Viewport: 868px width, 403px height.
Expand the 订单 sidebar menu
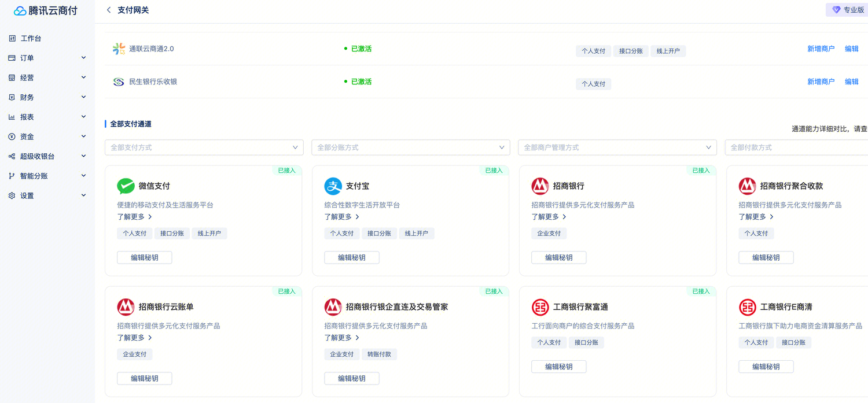[x=13, y=58]
